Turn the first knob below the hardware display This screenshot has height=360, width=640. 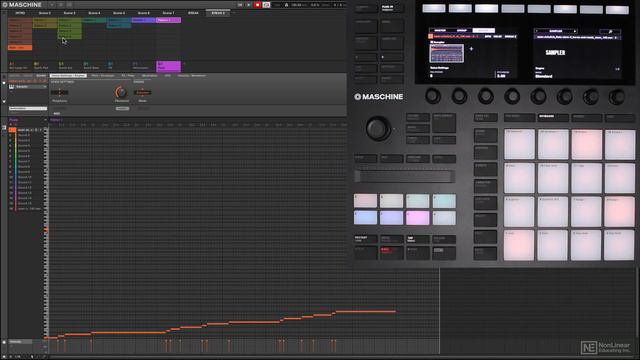433,96
